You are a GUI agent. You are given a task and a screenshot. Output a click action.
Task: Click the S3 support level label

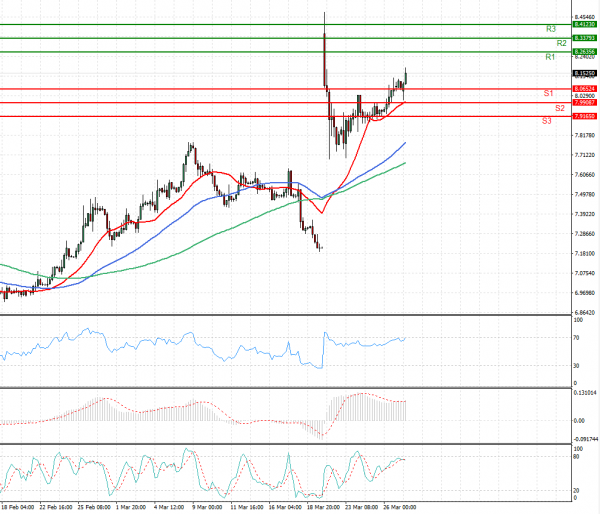pyautogui.click(x=546, y=121)
